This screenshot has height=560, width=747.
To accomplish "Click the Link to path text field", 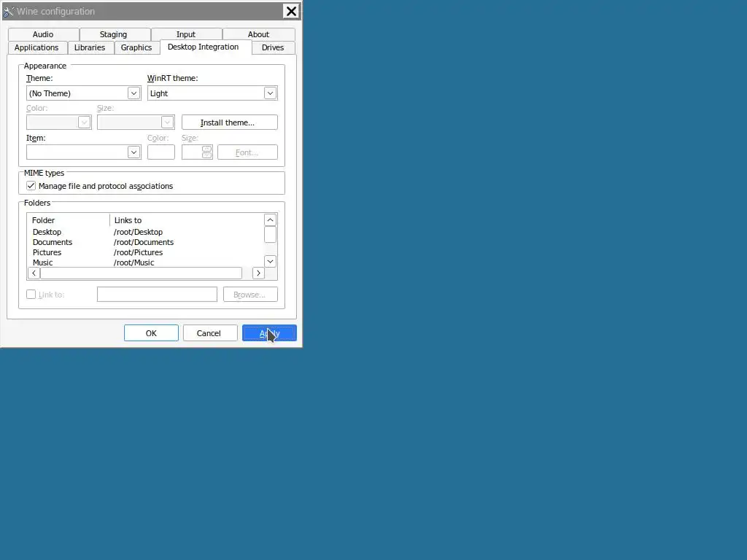I will point(158,295).
